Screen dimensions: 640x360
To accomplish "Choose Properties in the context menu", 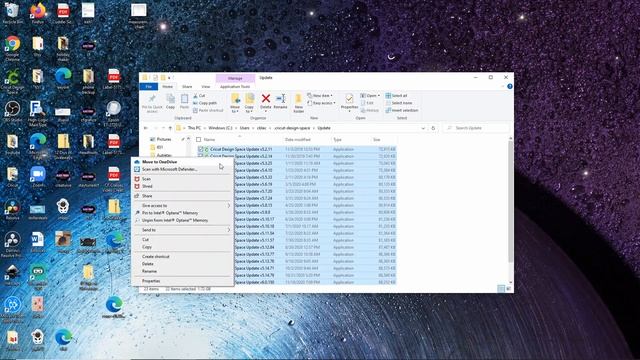I will pos(182,281).
